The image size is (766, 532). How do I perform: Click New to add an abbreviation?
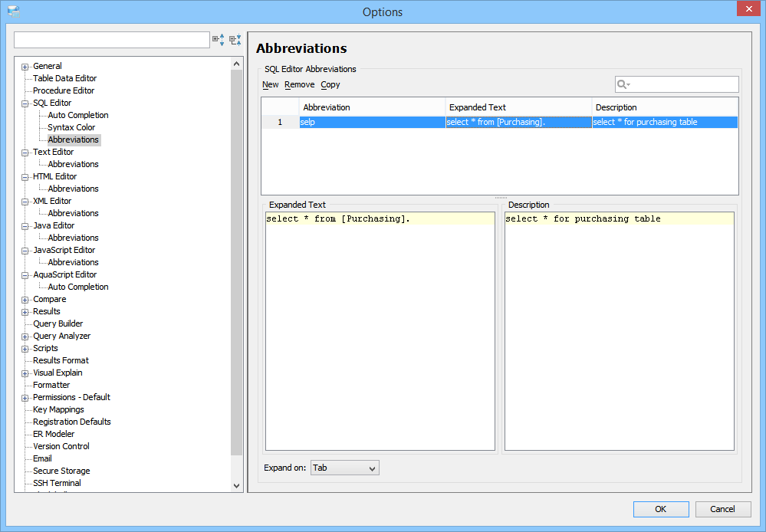pos(270,84)
